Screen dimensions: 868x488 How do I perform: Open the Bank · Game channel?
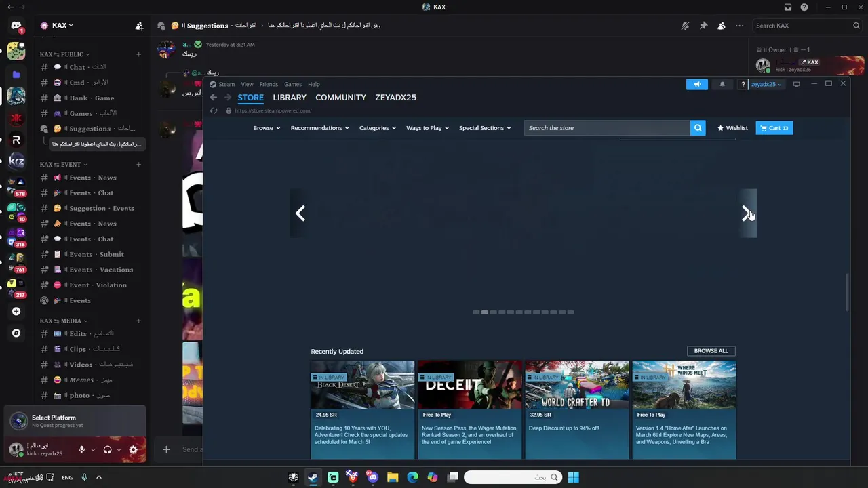tap(91, 98)
